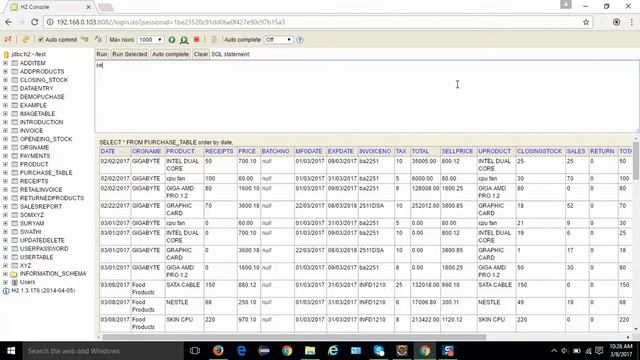Open the Max rows dropdown

pos(150,40)
